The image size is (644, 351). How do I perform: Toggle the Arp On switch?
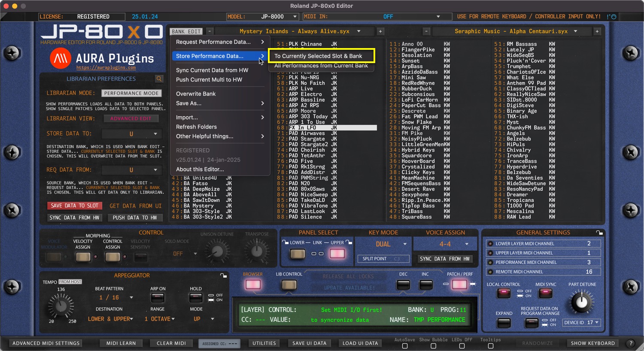click(x=158, y=298)
